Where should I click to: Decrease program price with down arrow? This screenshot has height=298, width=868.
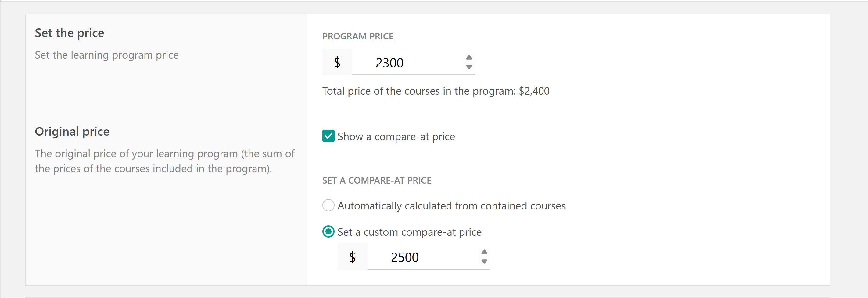pyautogui.click(x=469, y=67)
